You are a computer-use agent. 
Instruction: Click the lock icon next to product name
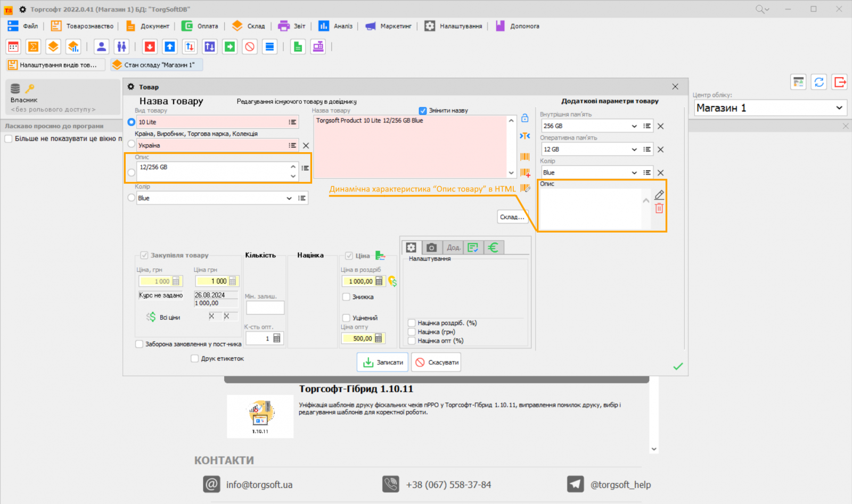(x=525, y=118)
